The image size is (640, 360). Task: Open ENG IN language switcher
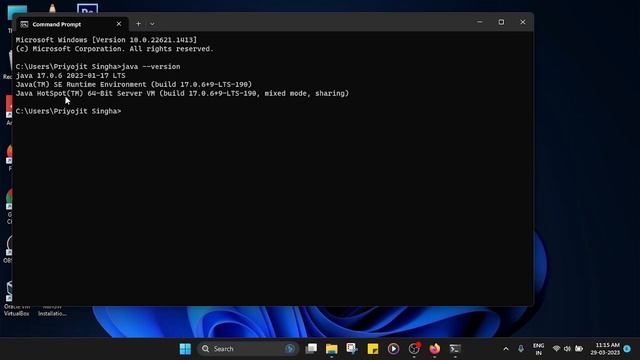[538, 349]
